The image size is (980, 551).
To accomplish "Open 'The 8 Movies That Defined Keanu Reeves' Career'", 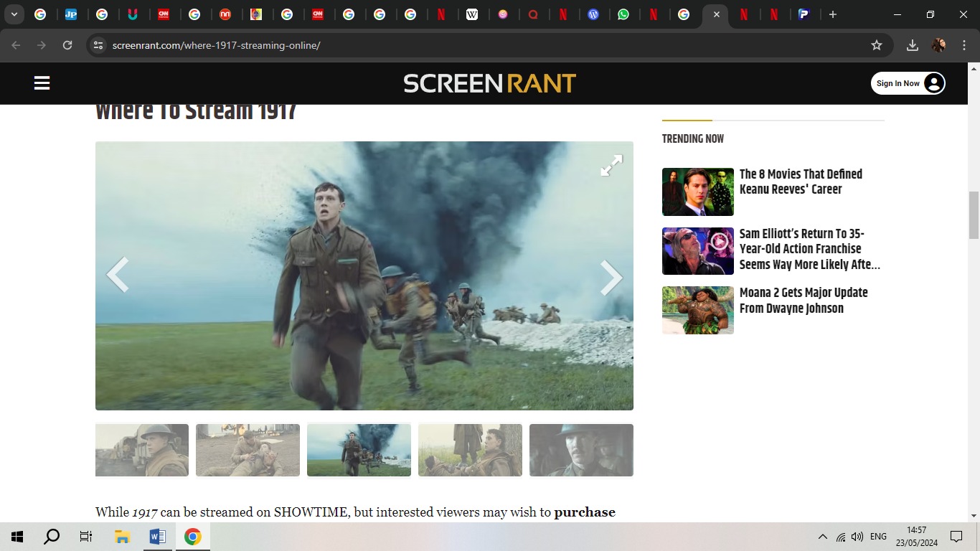I will pyautogui.click(x=801, y=182).
